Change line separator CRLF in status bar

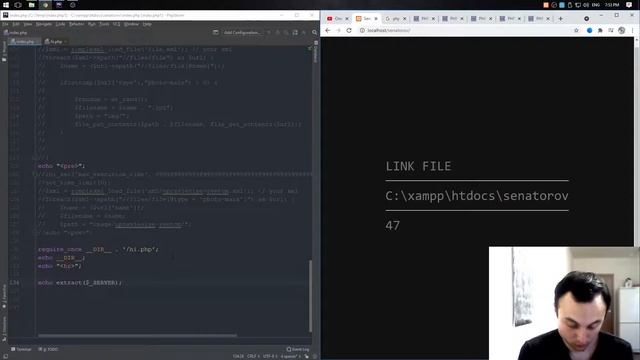253,356
